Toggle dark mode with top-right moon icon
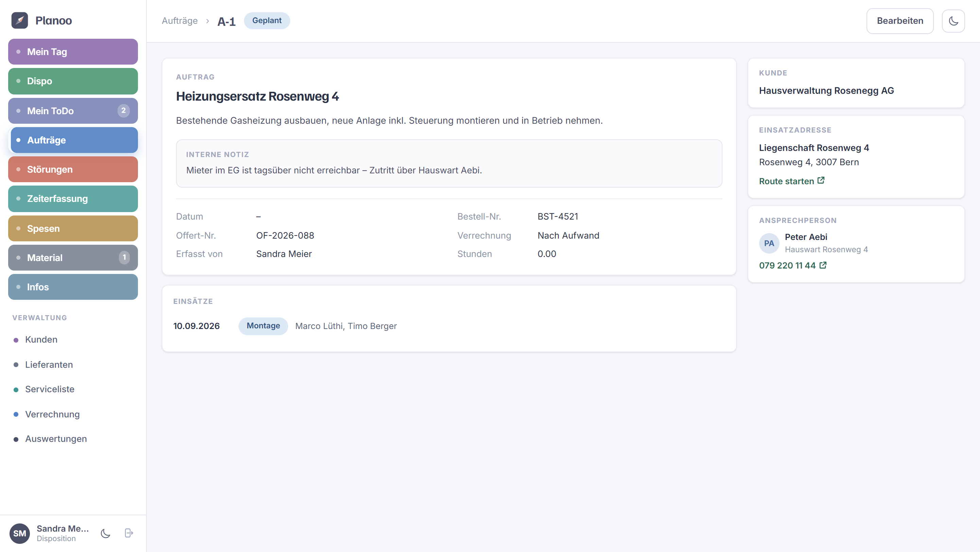The width and height of the screenshot is (980, 552). click(953, 21)
